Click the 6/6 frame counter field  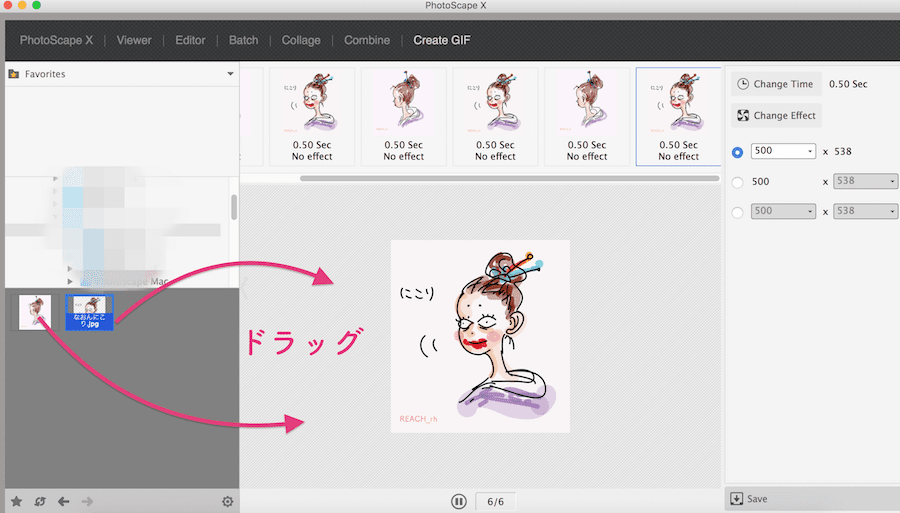[x=495, y=502]
